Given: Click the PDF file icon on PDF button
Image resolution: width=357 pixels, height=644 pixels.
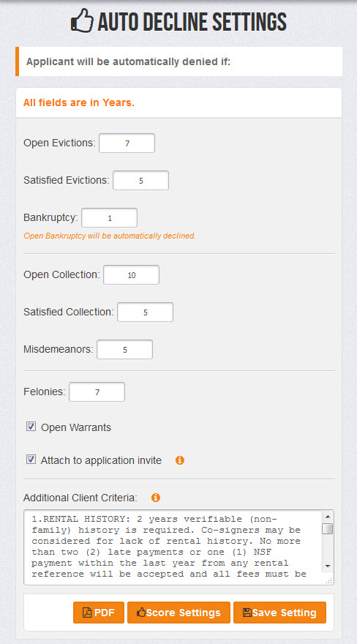Looking at the screenshot, I should 87,613.
